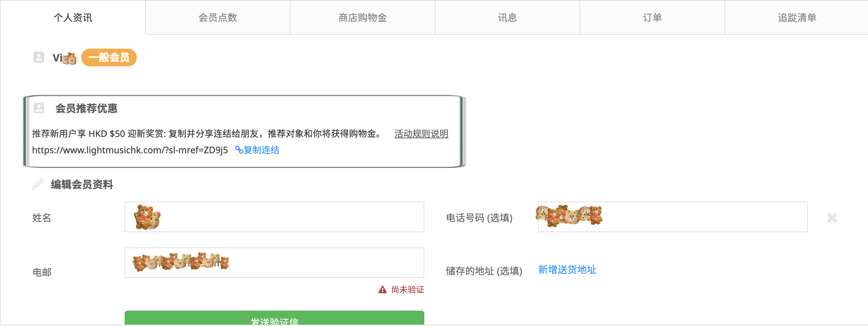This screenshot has height=326, width=868.
Task: Click the member referral section icon
Action: coord(39,108)
